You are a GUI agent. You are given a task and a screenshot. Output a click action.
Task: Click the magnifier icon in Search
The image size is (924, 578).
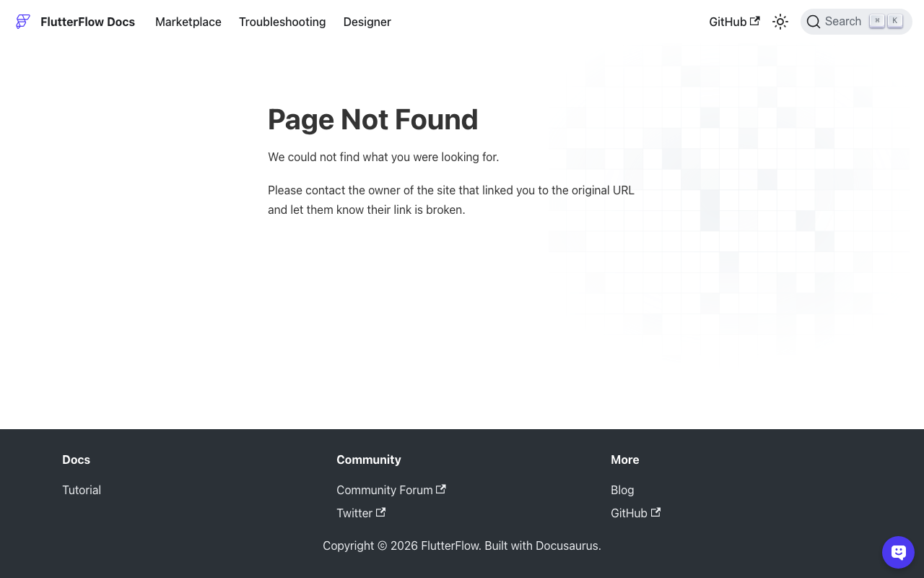(814, 22)
